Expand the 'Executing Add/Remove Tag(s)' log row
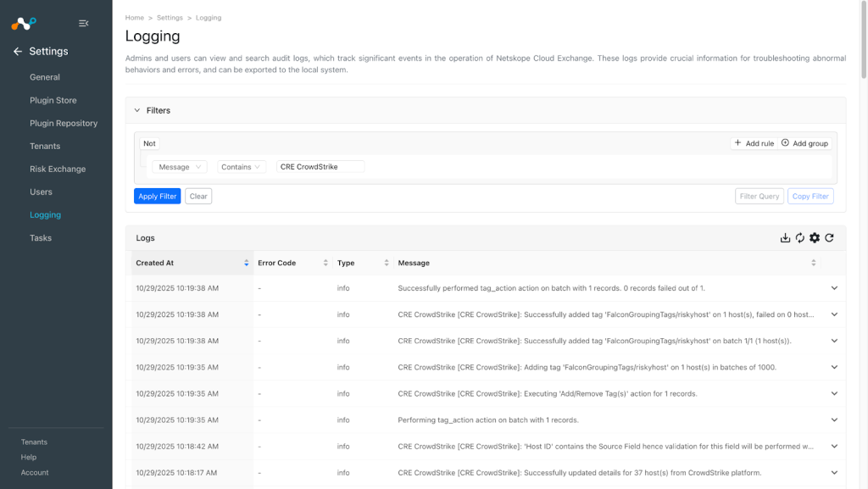 coord(834,394)
